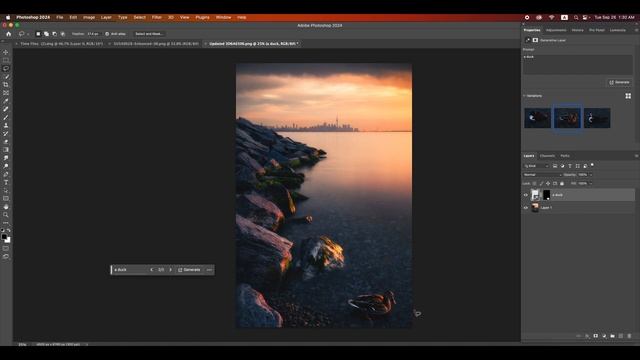Screen dimensions: 640x360
Task: Open the Window menu
Action: [x=223, y=18]
